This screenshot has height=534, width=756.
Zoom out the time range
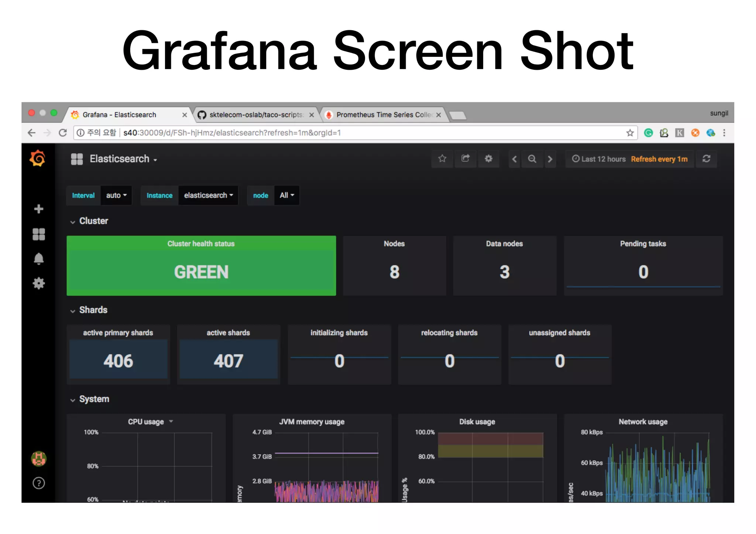pyautogui.click(x=532, y=159)
